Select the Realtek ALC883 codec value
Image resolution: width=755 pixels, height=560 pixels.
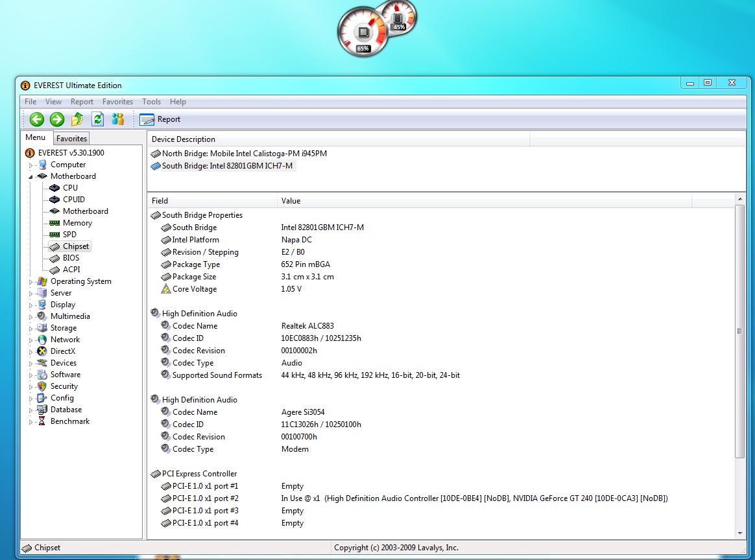(307, 326)
